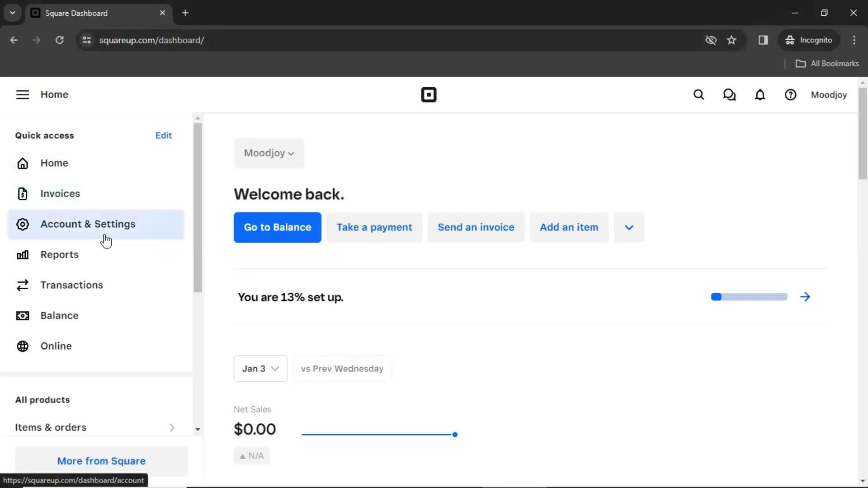This screenshot has width=868, height=488.
Task: Click the Go to Balance button
Action: point(277,227)
